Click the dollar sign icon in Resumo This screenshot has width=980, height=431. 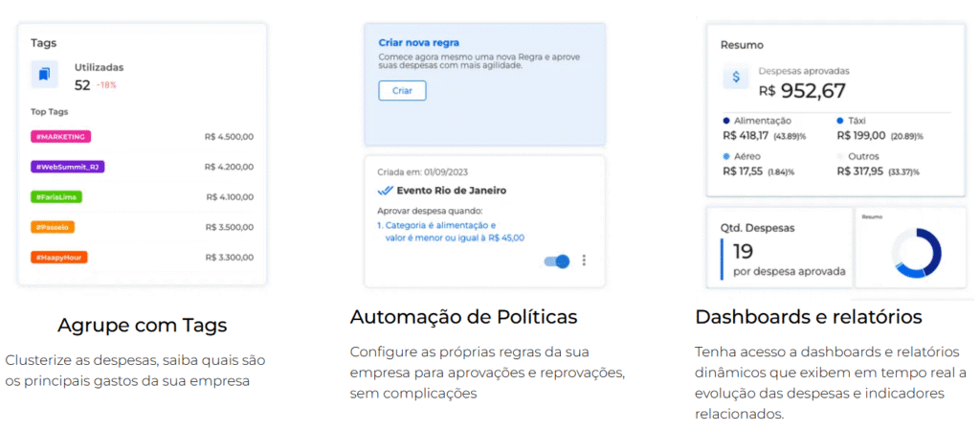pos(736,77)
